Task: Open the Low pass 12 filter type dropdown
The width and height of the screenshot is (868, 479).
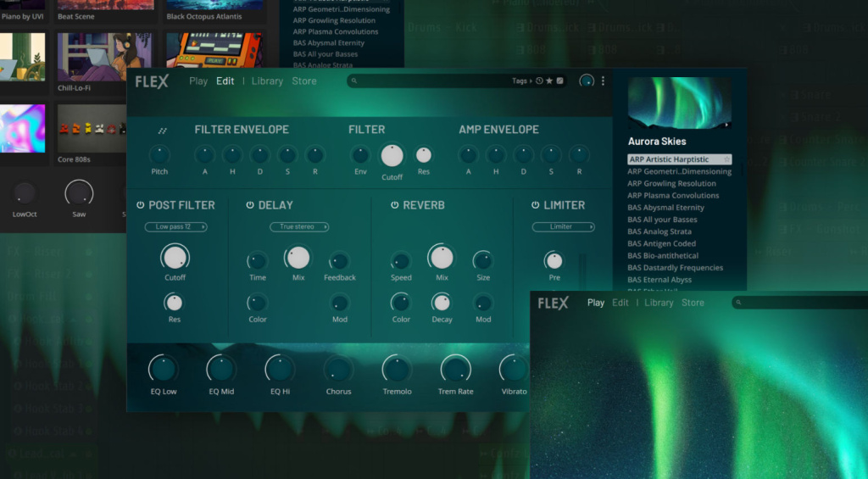Action: coord(176,226)
